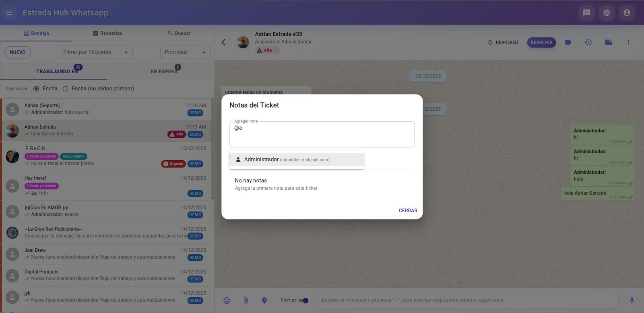
Task: Record audio with the microphone icon
Action: (x=632, y=301)
